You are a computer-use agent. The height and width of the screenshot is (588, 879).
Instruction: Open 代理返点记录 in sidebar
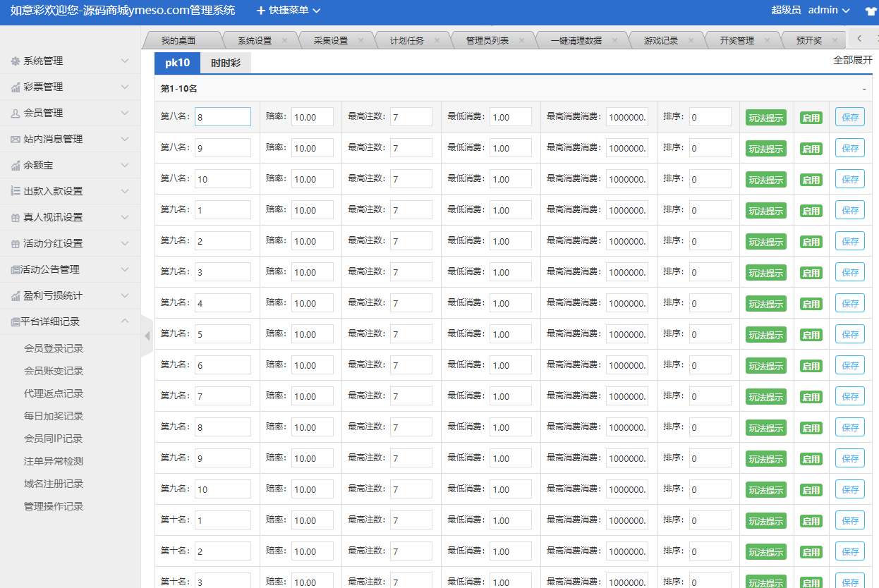54,393
